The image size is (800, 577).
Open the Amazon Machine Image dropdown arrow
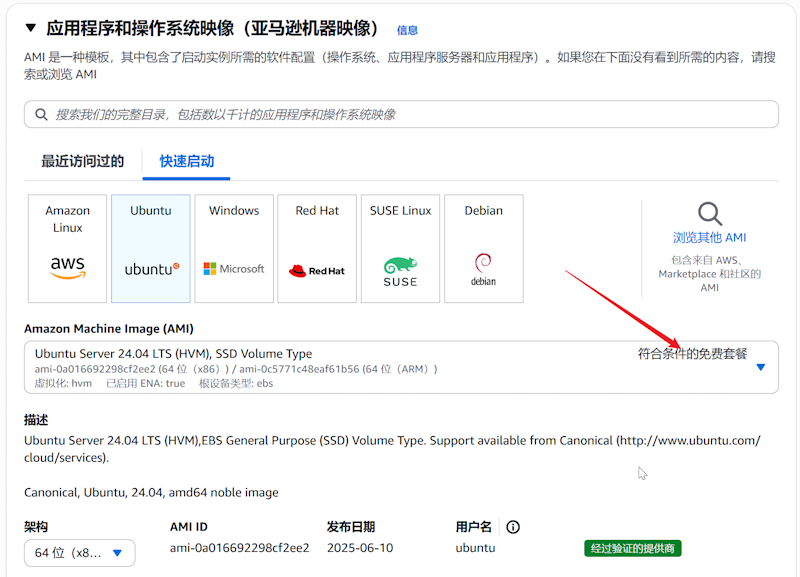[760, 367]
